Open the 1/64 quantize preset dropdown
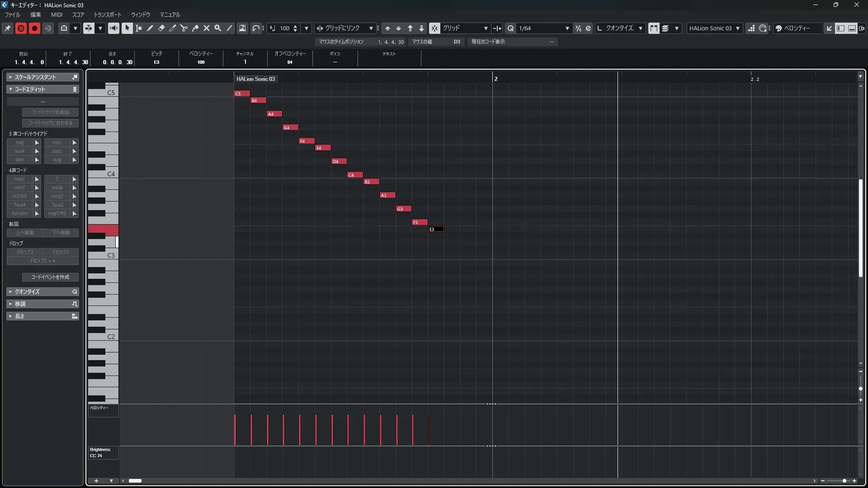The image size is (868, 488). 567,28
